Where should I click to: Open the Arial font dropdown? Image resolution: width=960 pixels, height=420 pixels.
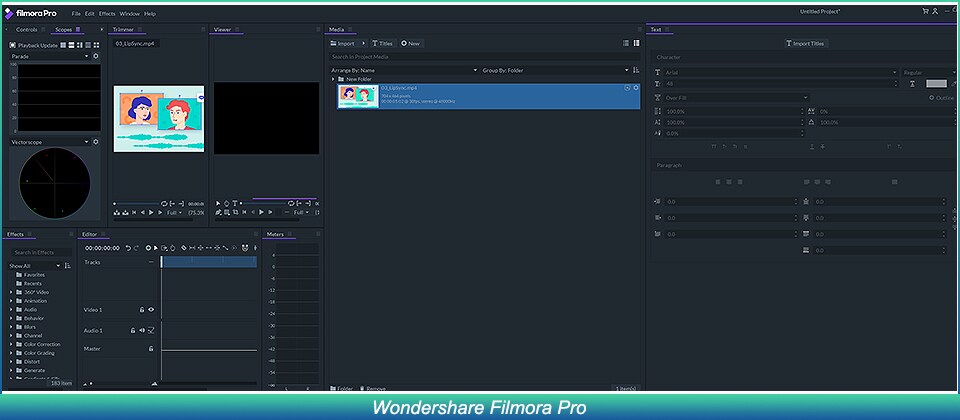[781, 72]
